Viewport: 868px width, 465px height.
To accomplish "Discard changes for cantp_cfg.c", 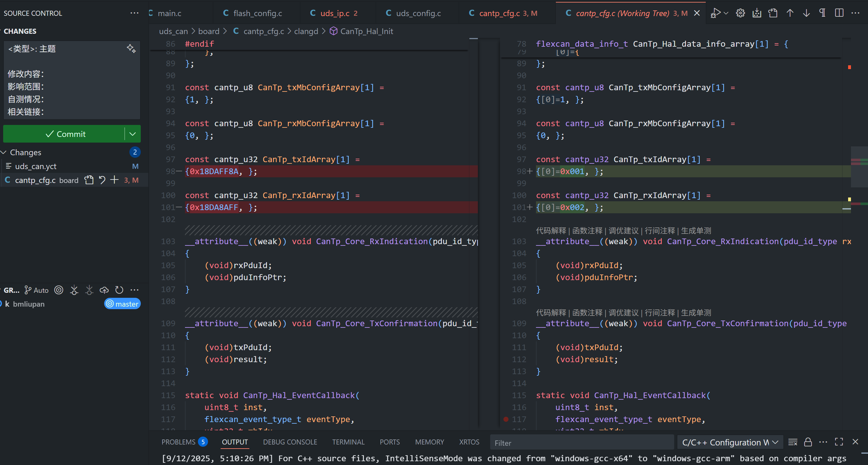I will [102, 180].
